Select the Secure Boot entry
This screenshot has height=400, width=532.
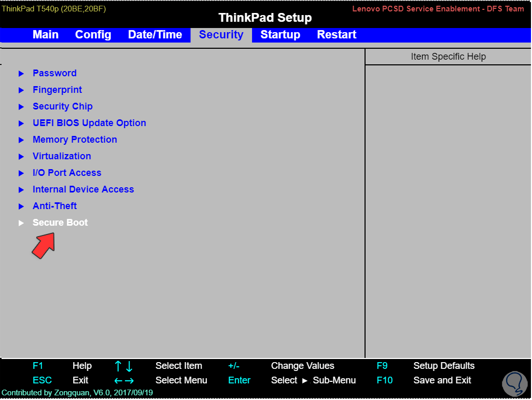coord(60,223)
